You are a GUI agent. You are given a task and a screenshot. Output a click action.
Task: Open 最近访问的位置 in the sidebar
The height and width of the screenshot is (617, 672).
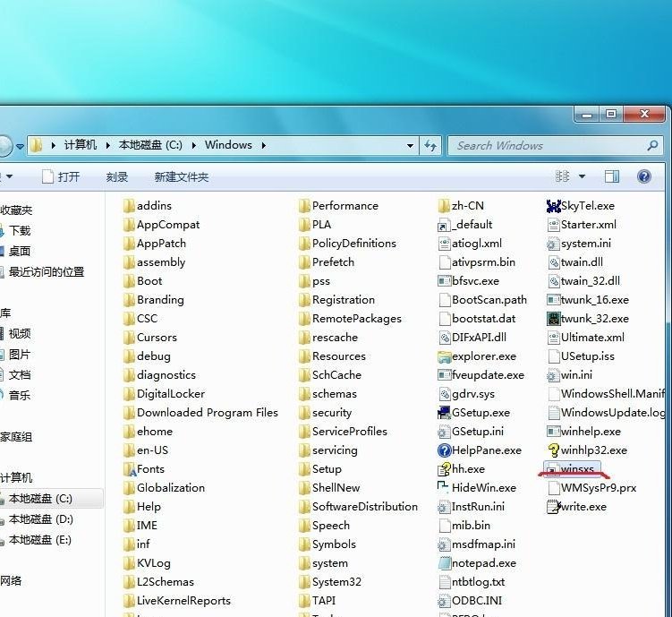tap(47, 272)
